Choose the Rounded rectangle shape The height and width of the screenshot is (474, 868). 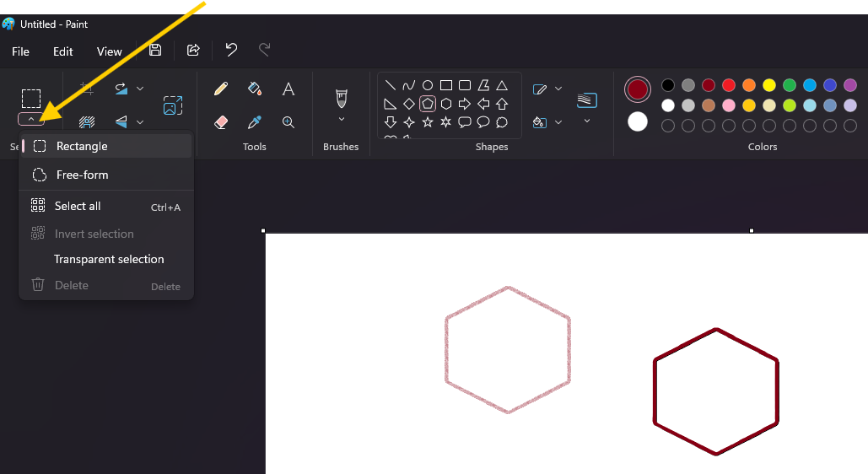465,85
